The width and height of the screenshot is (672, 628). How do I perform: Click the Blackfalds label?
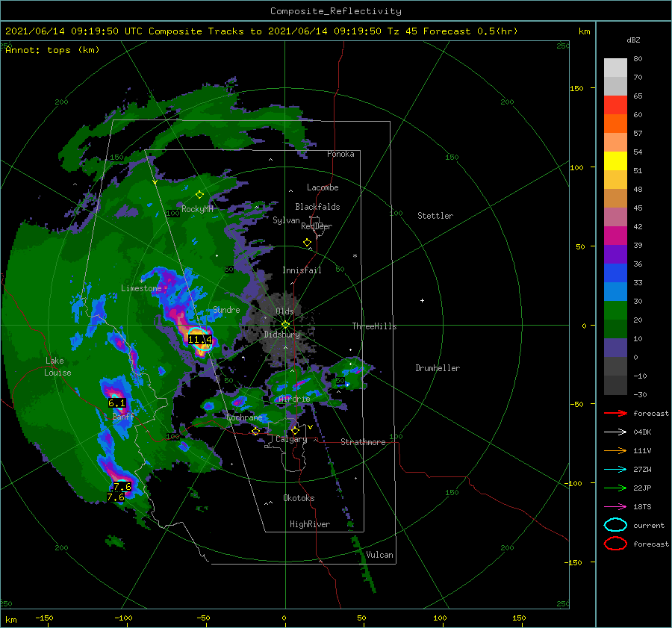click(317, 207)
